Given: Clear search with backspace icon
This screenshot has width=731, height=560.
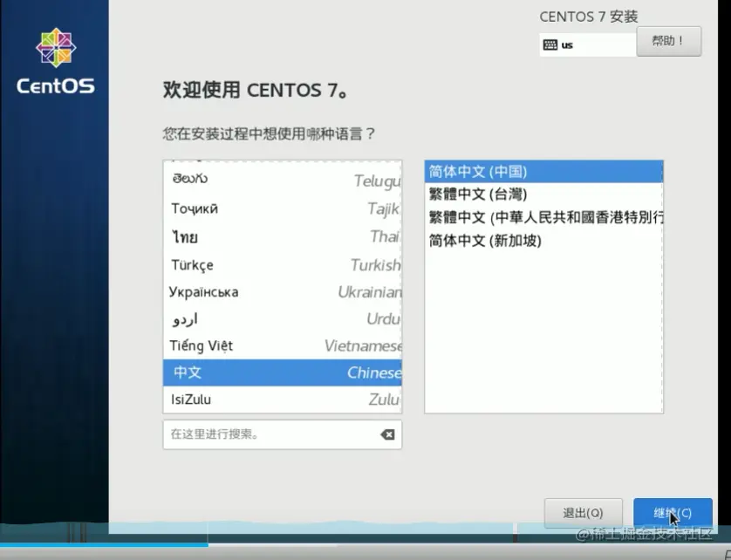Looking at the screenshot, I should pos(387,434).
